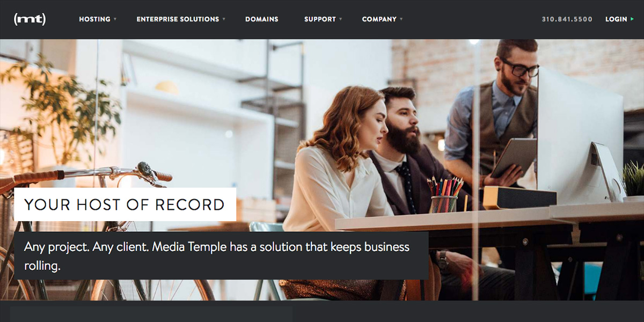
Task: Click the (mt) Media Temple logo
Action: (x=30, y=19)
